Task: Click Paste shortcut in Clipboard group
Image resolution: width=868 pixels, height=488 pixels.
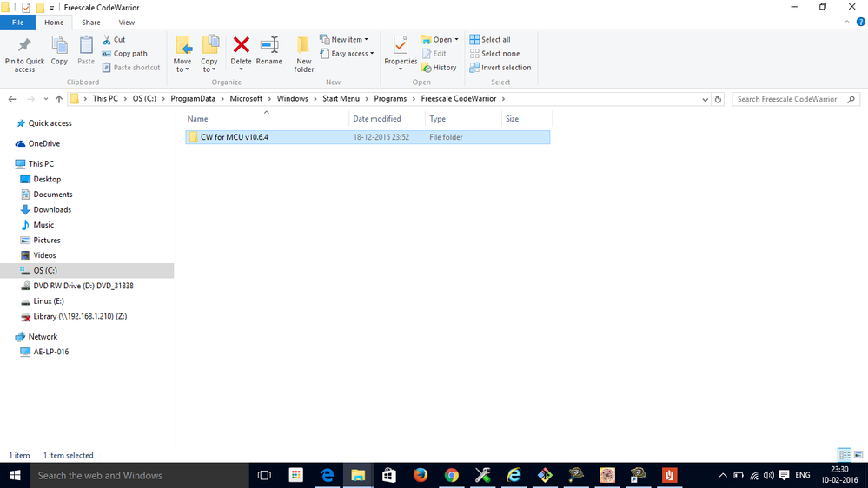Action: [x=131, y=68]
